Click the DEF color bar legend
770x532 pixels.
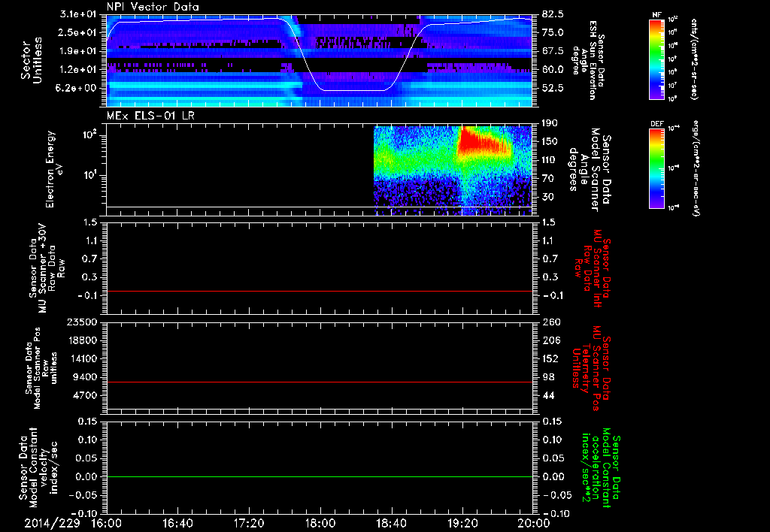click(x=656, y=168)
